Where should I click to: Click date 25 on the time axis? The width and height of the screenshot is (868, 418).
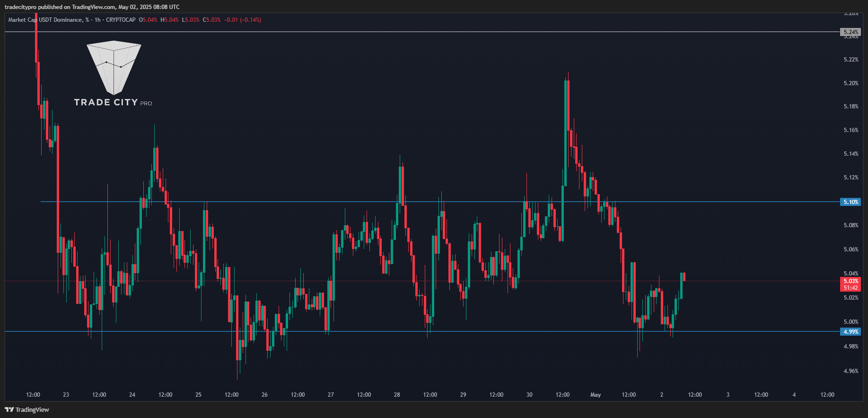(x=198, y=395)
